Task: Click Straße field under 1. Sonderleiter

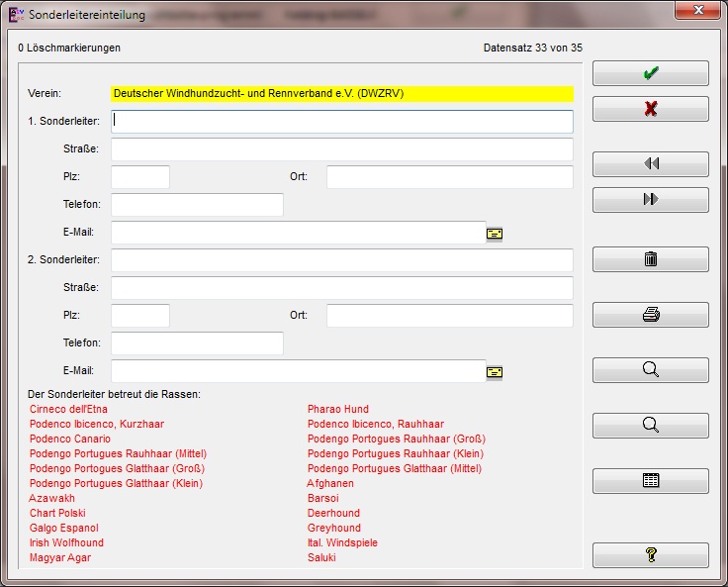Action: [342, 149]
